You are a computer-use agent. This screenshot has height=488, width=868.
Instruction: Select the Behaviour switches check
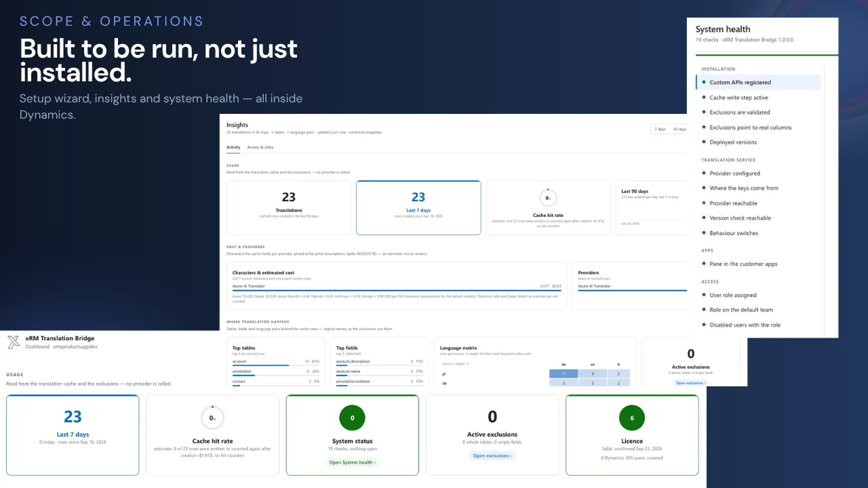(x=758, y=233)
